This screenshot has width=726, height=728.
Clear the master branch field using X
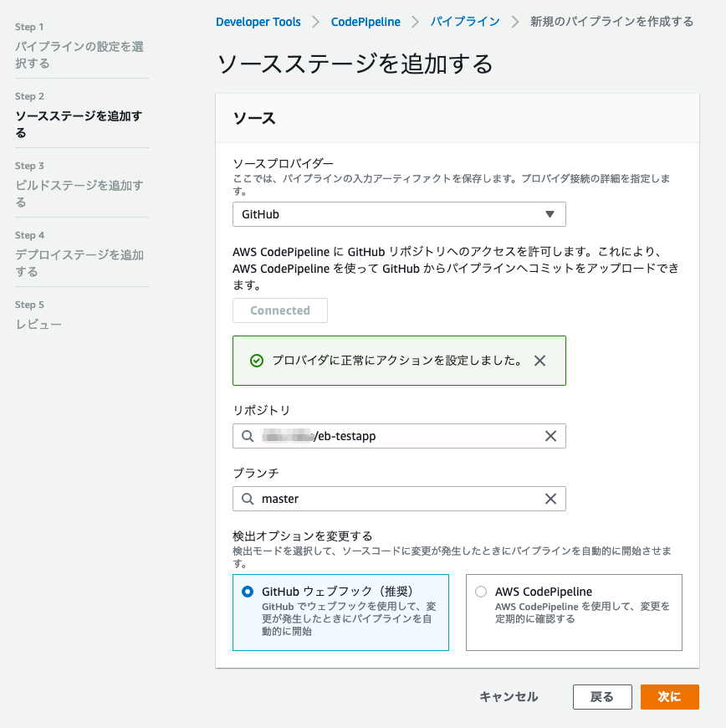[x=550, y=499]
